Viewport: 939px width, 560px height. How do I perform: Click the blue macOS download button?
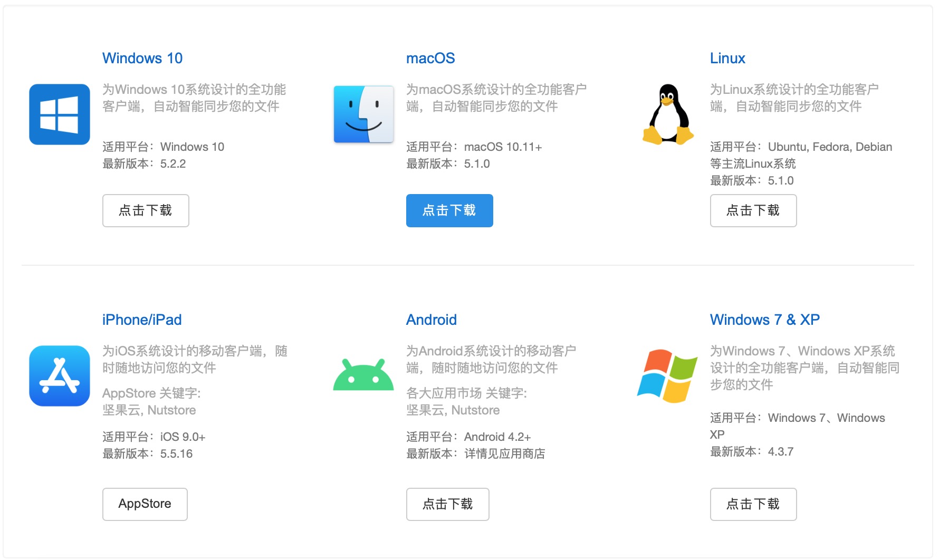(449, 210)
